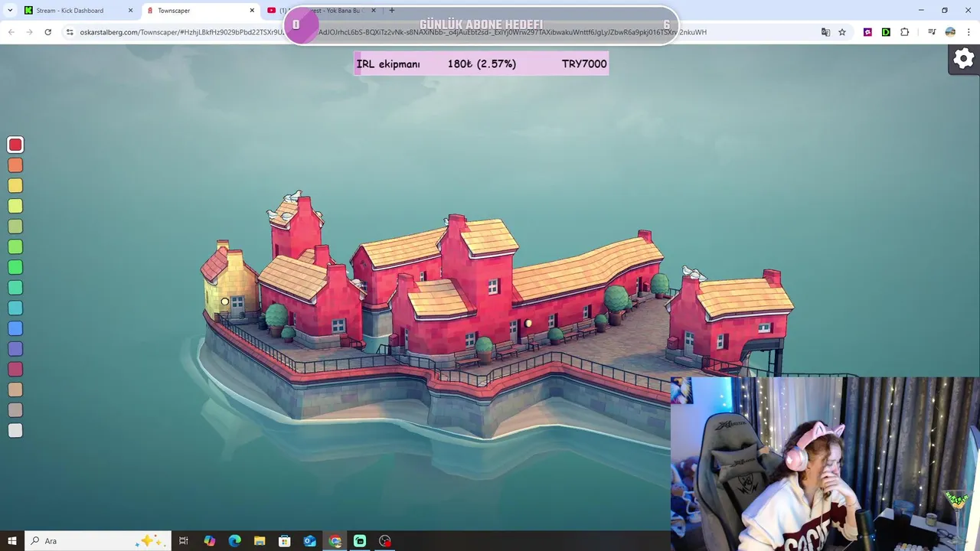The height and width of the screenshot is (551, 980).
Task: Switch to Chrome on the taskbar
Action: click(x=335, y=541)
